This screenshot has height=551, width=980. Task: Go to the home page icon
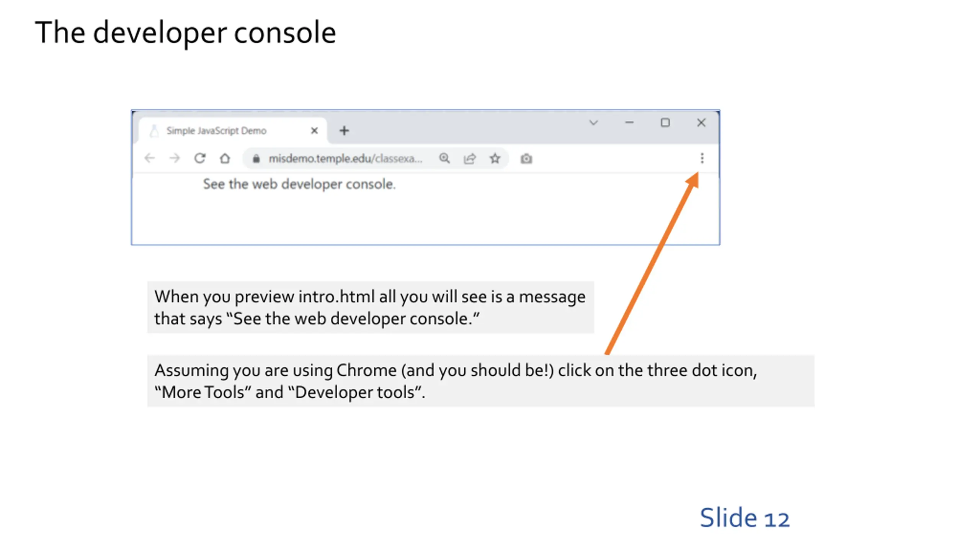(225, 158)
